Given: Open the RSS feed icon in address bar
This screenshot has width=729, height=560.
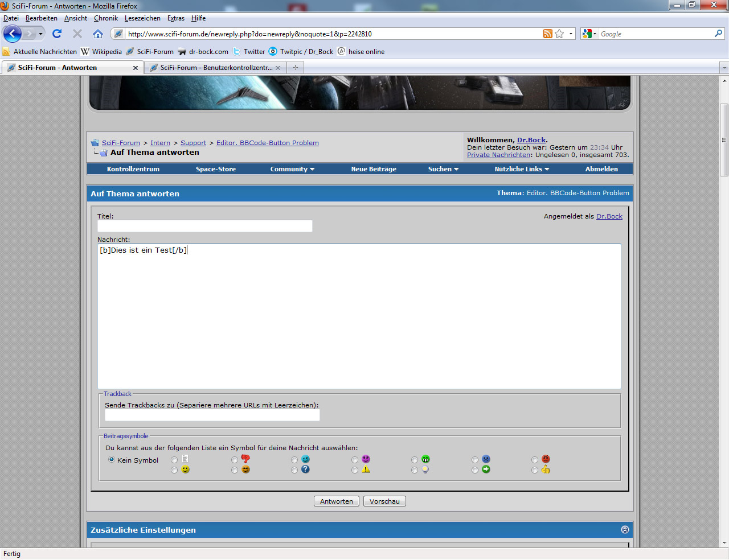Looking at the screenshot, I should pos(547,34).
